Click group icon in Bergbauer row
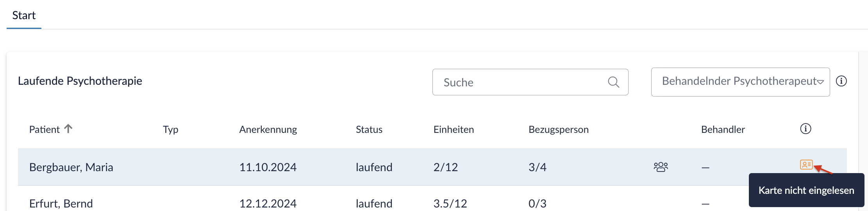The height and width of the screenshot is (211, 868). click(661, 167)
